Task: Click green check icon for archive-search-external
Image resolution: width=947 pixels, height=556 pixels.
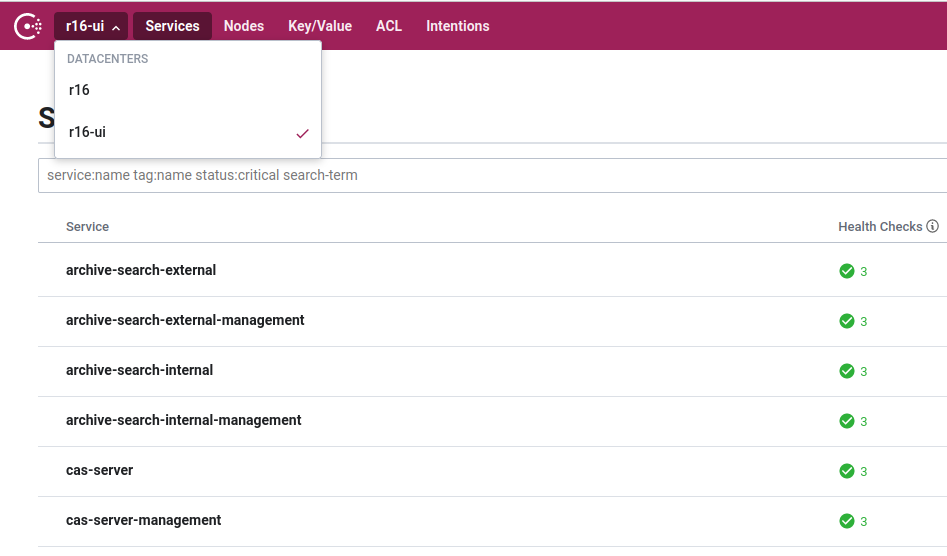Action: (x=846, y=271)
